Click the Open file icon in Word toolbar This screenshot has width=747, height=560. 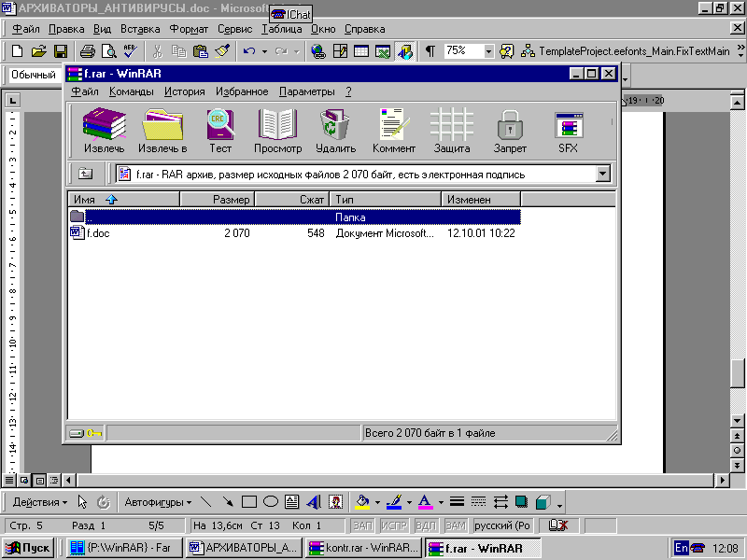38,51
